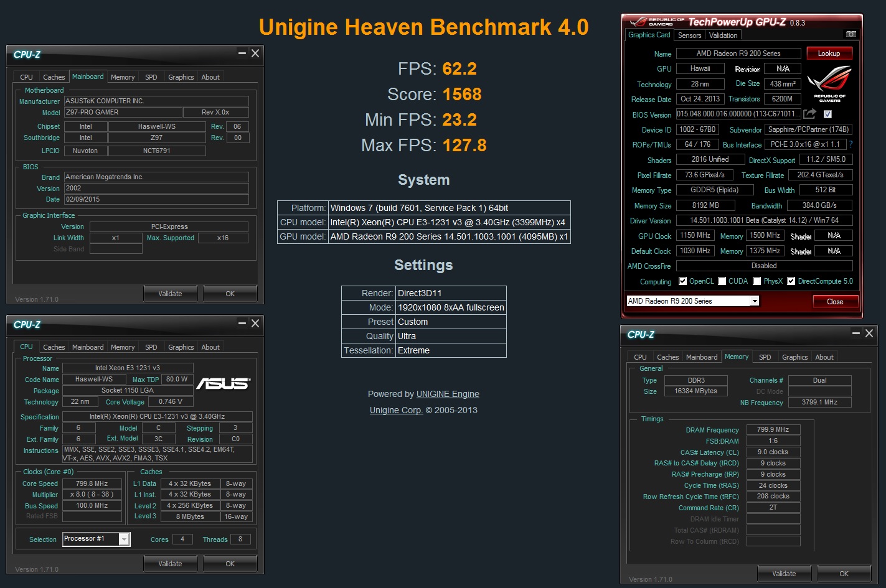Viewport: 886px width, 588px height.
Task: Click the Core Speed 799.8 MHz value
Action: pos(92,483)
